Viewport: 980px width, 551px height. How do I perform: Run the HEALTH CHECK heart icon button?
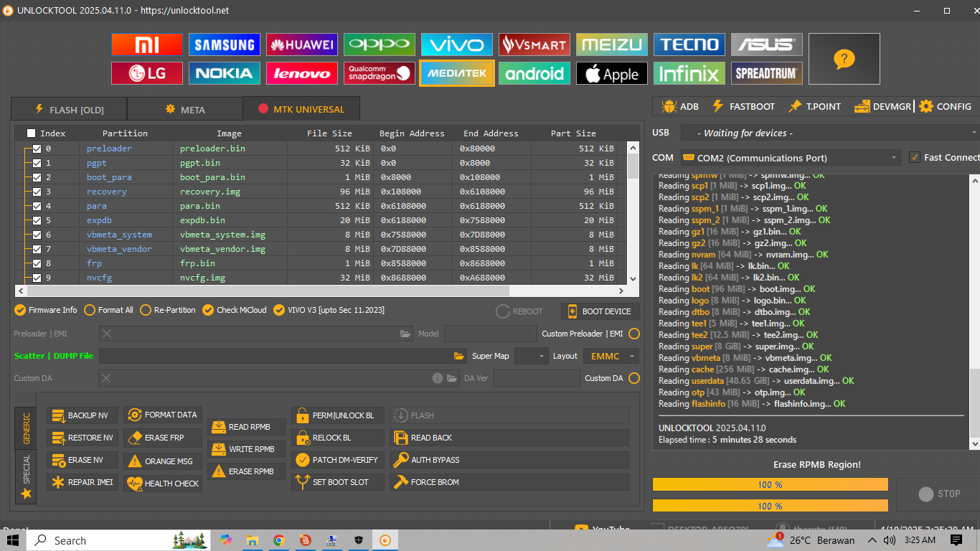pyautogui.click(x=164, y=484)
